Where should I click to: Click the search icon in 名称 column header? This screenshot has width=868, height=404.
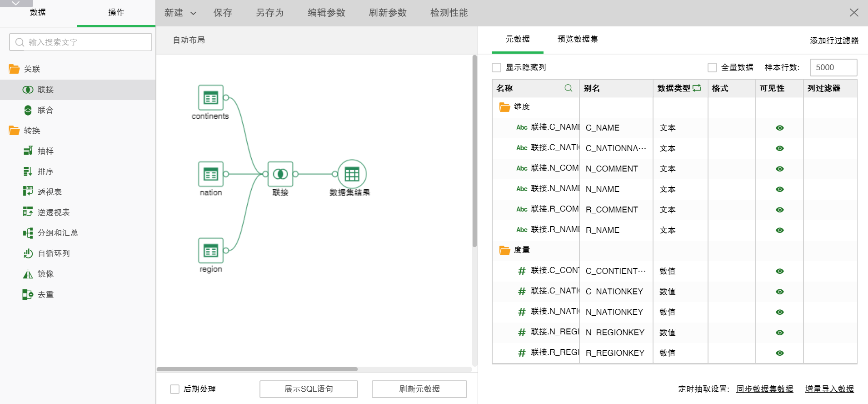568,88
